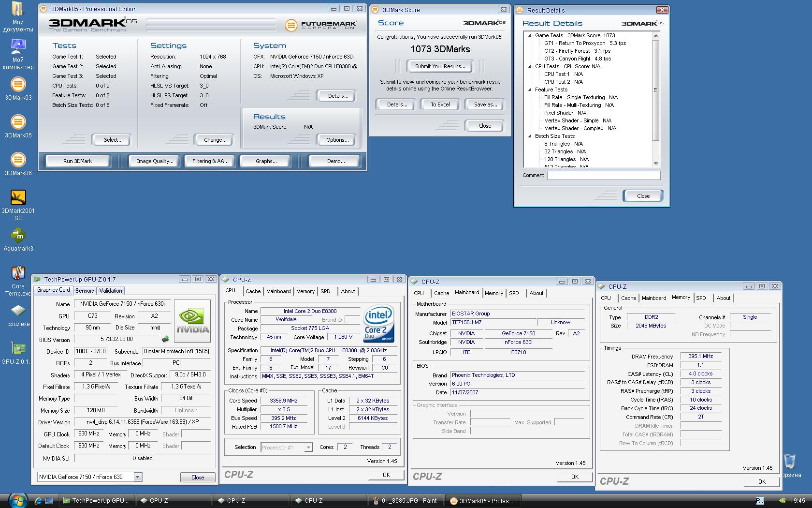Open the Processor #1 selection dropdown

[x=308, y=448]
